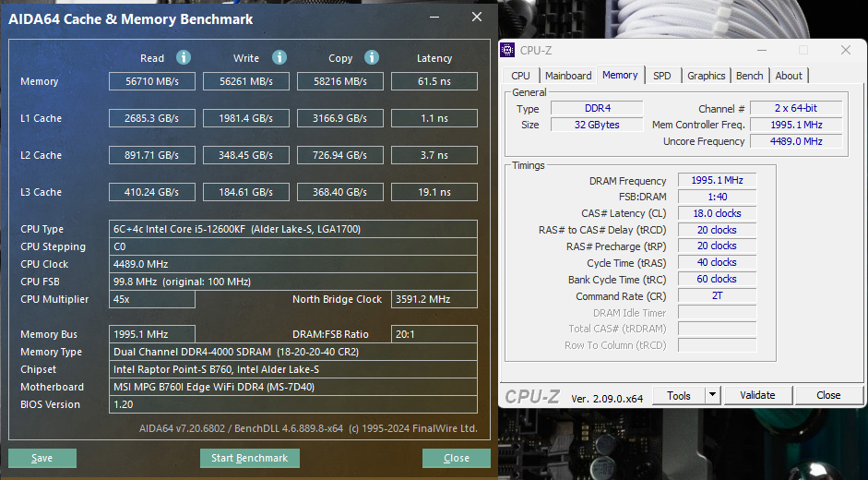The height and width of the screenshot is (480, 868).
Task: Click the L3 Cache latency 19.1 ns
Action: [x=434, y=192]
